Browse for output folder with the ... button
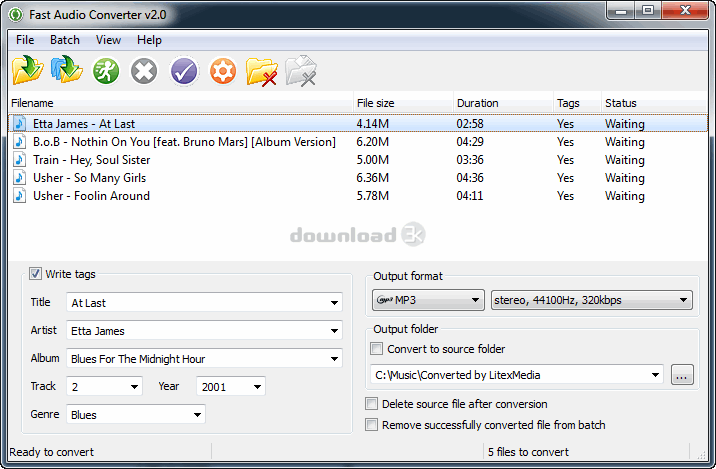Viewport: 716px width, 469px height. (682, 375)
